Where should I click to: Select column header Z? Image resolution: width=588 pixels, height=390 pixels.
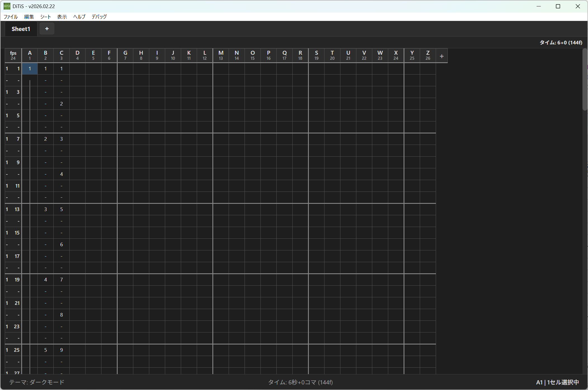(428, 55)
